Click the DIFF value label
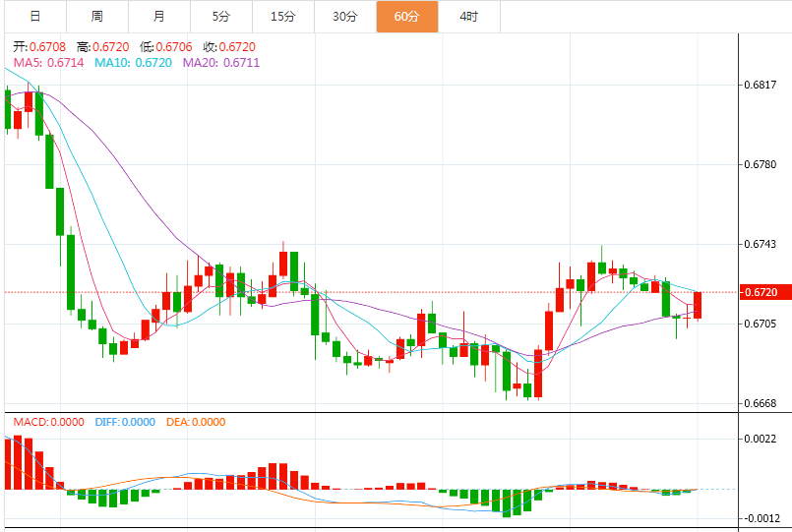Viewport: 792px width, 532px height. click(x=125, y=422)
